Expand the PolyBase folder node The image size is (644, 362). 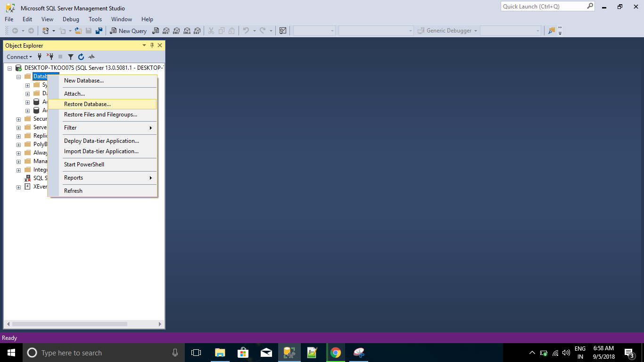pyautogui.click(x=18, y=145)
